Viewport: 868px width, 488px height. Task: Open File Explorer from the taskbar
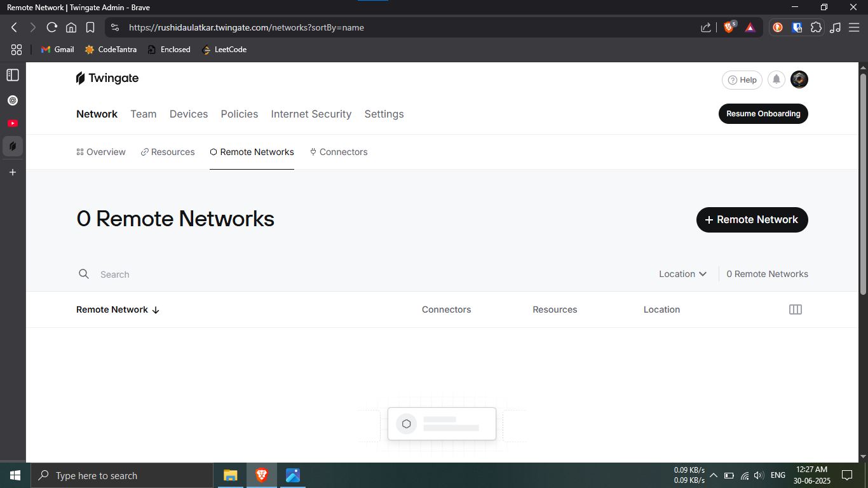(230, 475)
